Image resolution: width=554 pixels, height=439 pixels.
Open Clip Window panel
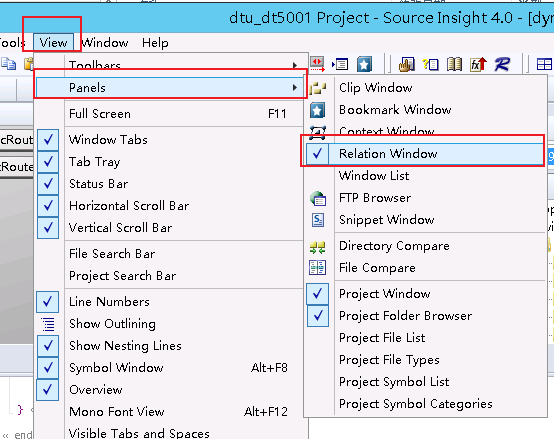(426, 88)
